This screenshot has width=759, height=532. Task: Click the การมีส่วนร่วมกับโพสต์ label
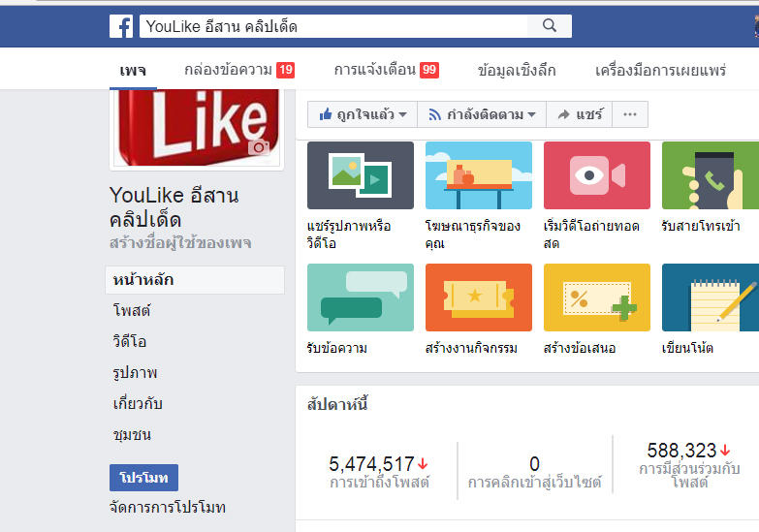pyautogui.click(x=689, y=476)
